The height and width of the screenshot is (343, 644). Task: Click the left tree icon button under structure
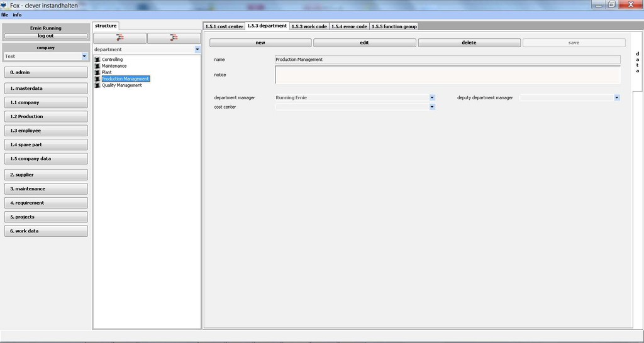coord(119,38)
